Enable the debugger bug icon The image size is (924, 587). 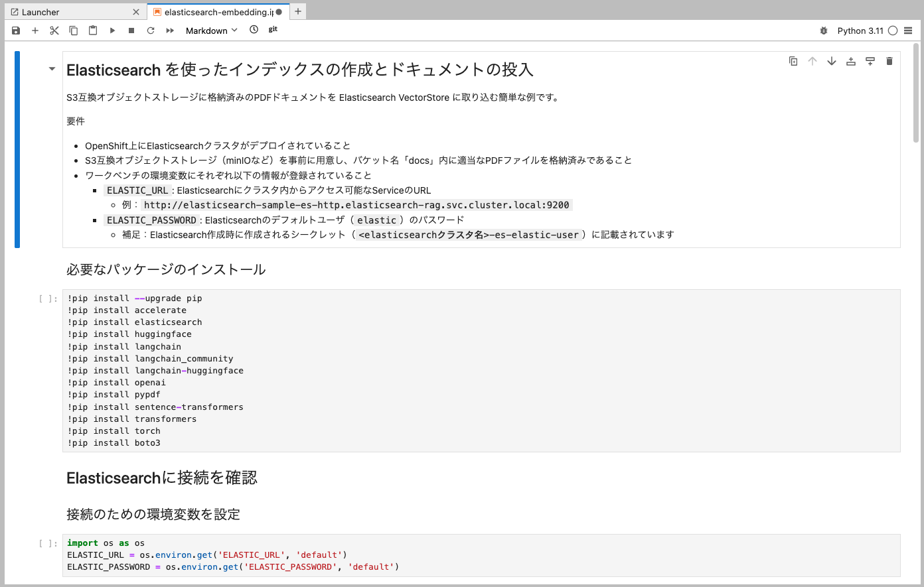[824, 31]
